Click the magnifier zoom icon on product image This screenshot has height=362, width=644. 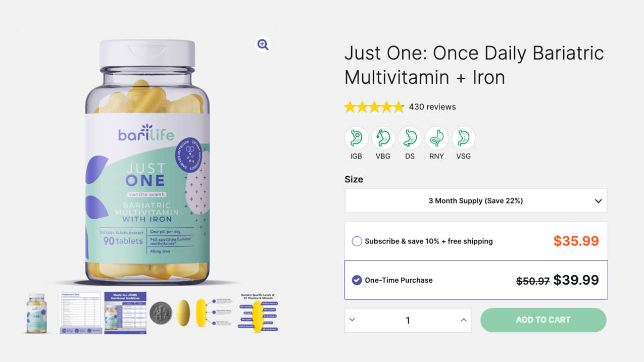pos(263,44)
